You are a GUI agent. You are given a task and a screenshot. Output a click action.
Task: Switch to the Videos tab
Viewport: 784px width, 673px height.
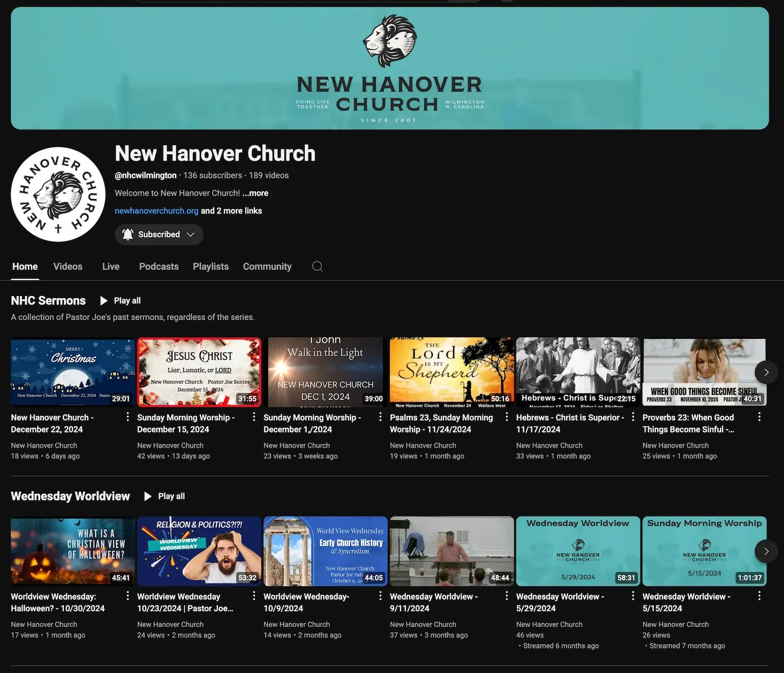point(68,267)
